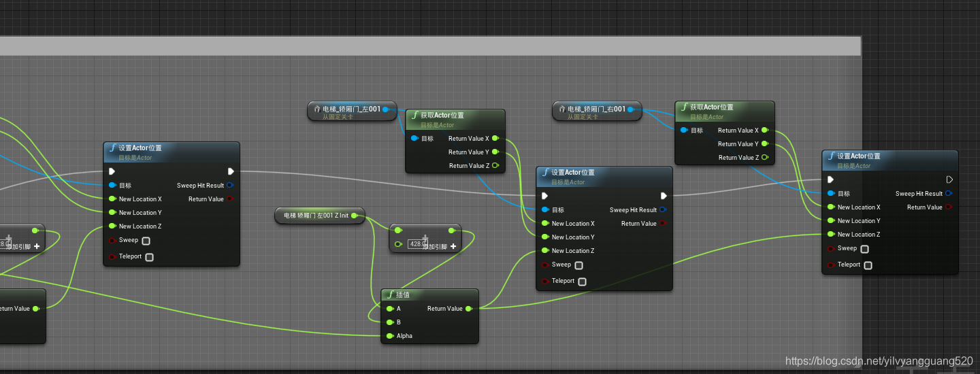Screen dimensions: 980x374
Task: Select the 电梯_轿厢门_右001 reference node
Action: (x=597, y=111)
